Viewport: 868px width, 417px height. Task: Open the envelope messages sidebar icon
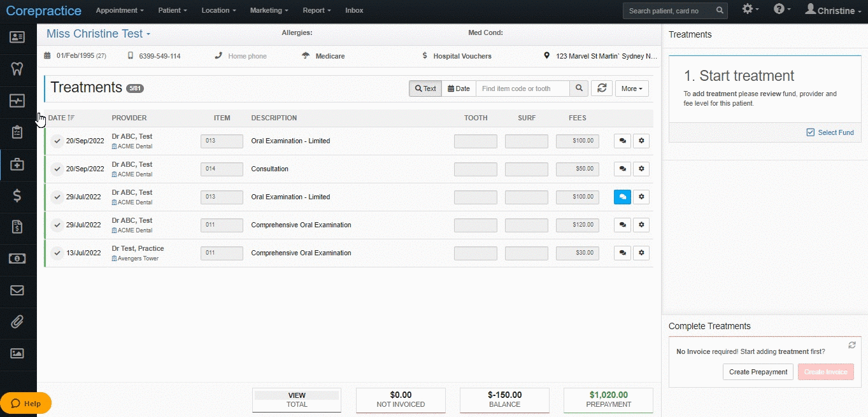pyautogui.click(x=17, y=290)
